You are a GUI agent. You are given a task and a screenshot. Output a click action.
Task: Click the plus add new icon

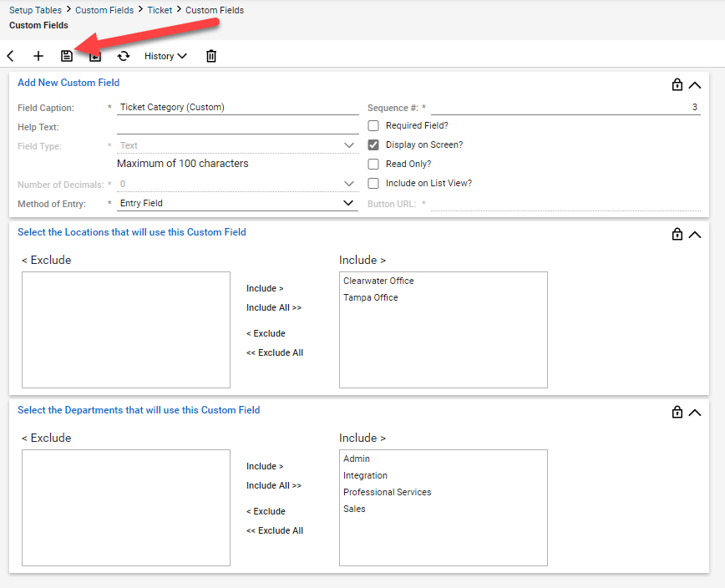[x=38, y=56]
